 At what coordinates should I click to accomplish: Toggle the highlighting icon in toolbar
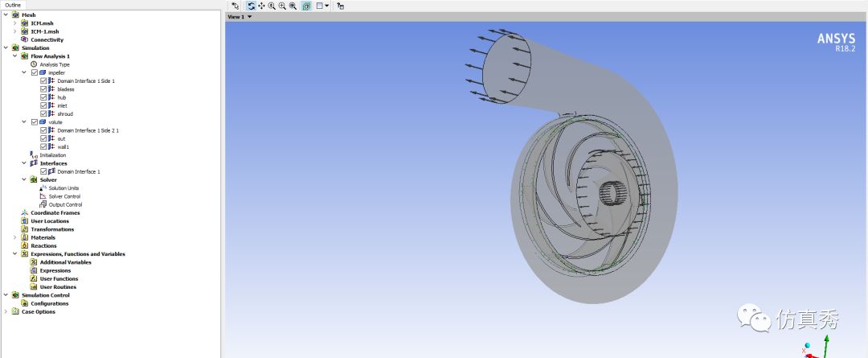click(x=306, y=6)
